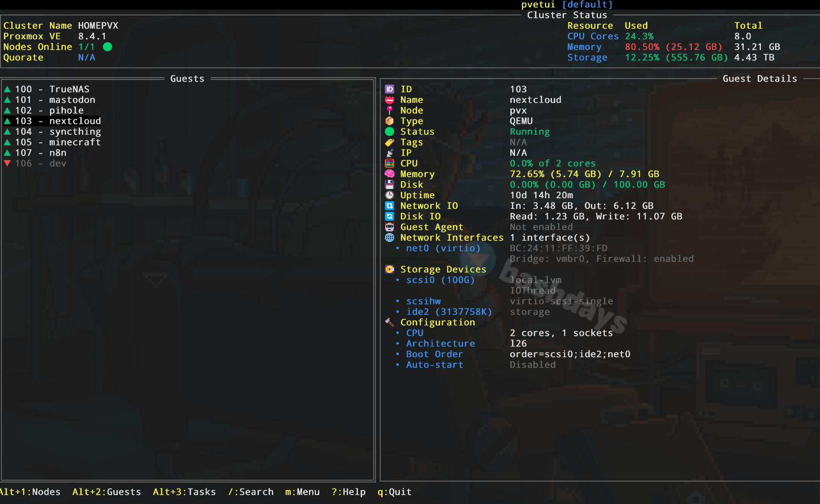Click the Configuration hammer icon

click(389, 322)
